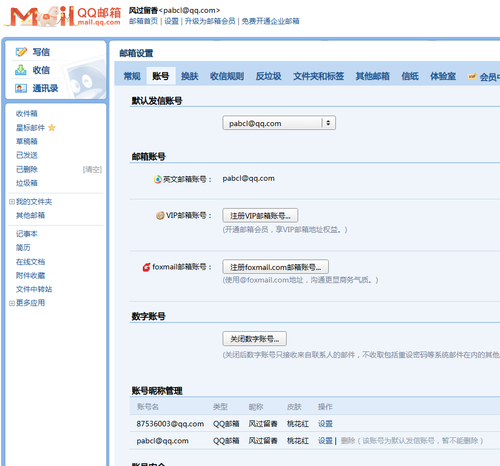Click the 免费开通企业邮箱 link
This screenshot has width=500, height=466.
pos(270,21)
